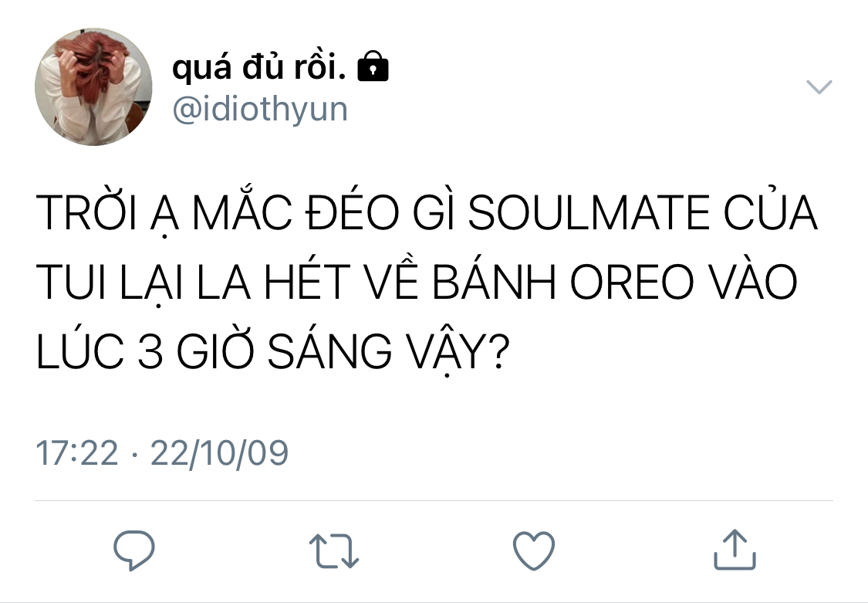Retweet this post using the arrows icon
Viewport: 868px width, 603px height.
click(334, 551)
